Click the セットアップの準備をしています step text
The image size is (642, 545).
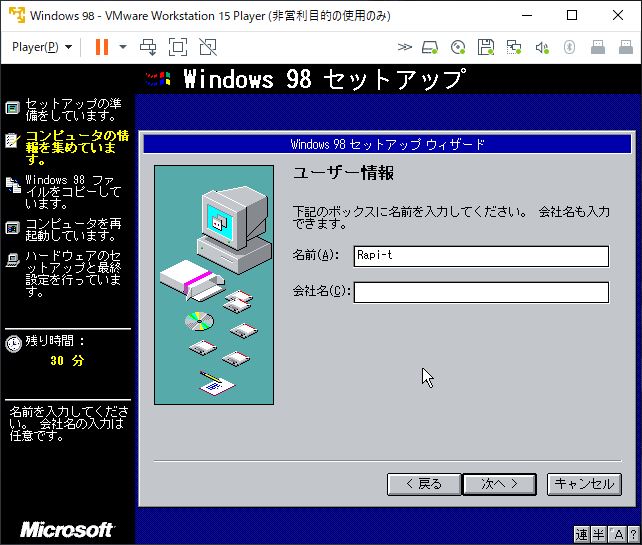click(73, 109)
